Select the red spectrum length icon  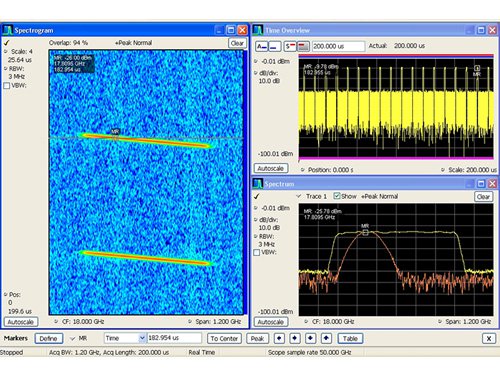[x=303, y=46]
